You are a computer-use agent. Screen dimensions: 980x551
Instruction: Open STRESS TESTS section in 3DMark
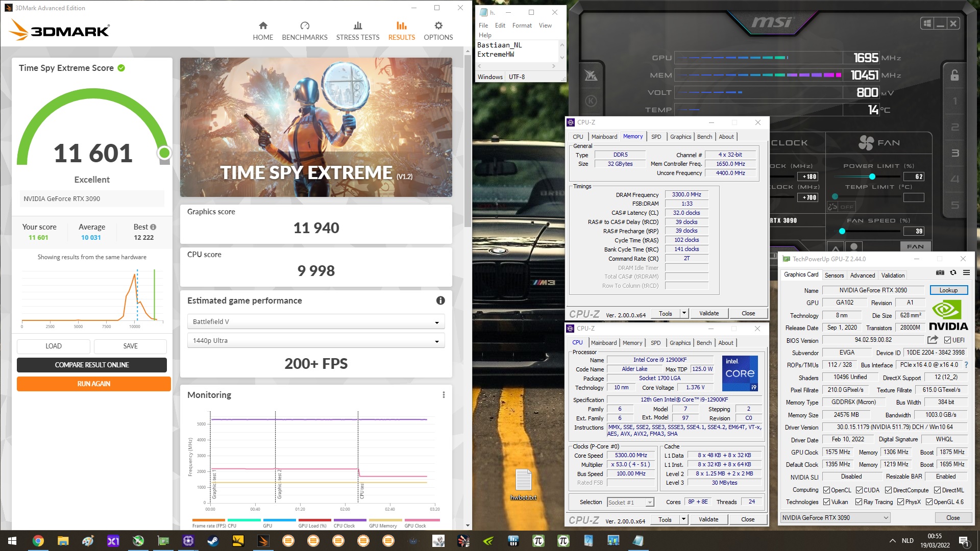[358, 31]
